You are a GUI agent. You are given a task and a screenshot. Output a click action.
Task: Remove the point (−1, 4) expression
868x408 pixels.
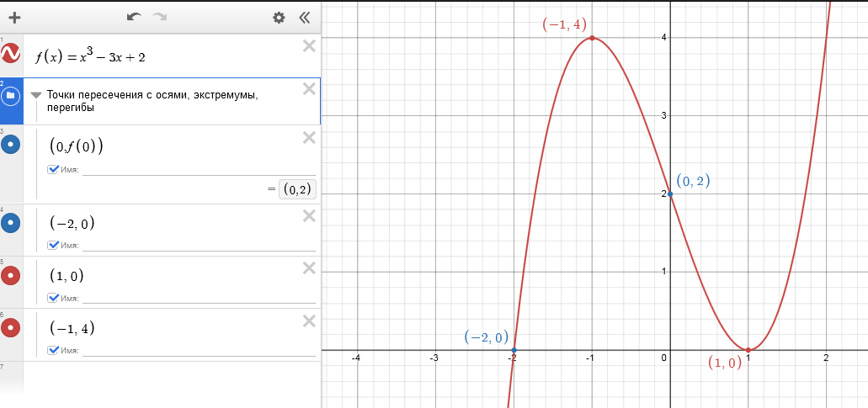point(309,321)
